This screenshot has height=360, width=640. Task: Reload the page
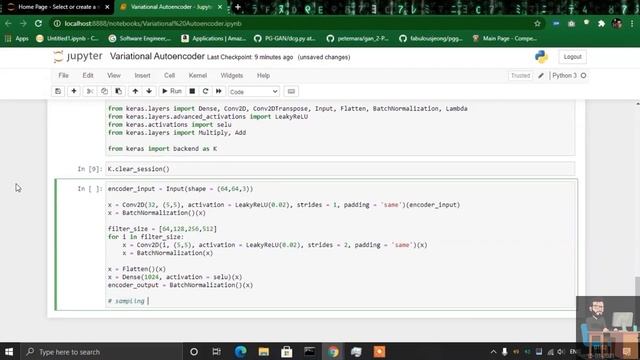point(38,24)
